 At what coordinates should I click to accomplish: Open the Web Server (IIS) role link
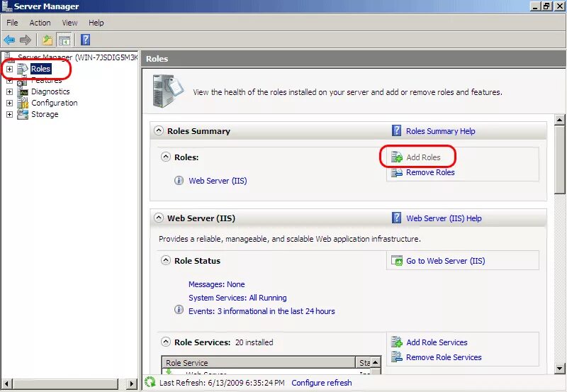[x=218, y=181]
